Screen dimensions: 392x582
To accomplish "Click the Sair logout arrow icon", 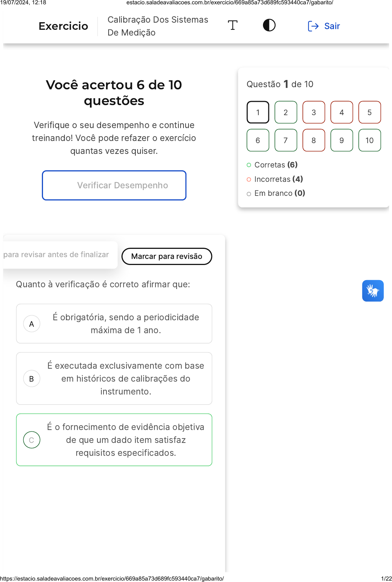I will coord(313,26).
